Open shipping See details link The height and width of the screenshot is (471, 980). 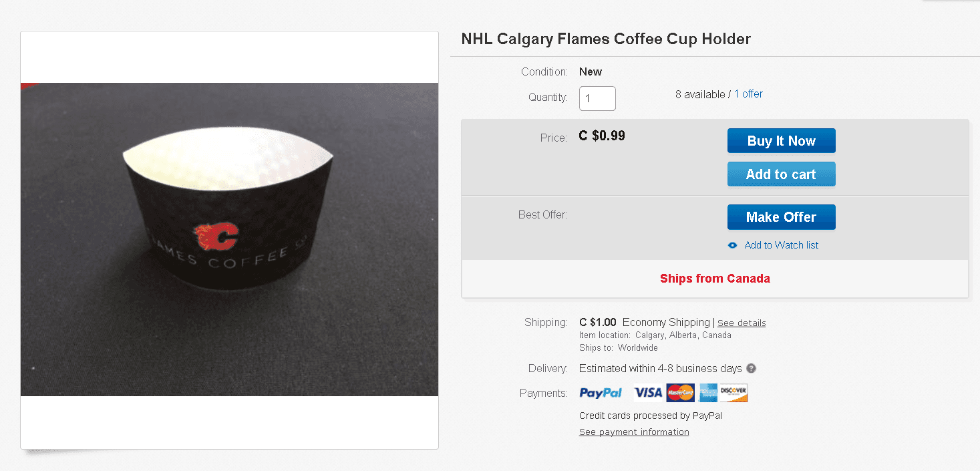742,323
